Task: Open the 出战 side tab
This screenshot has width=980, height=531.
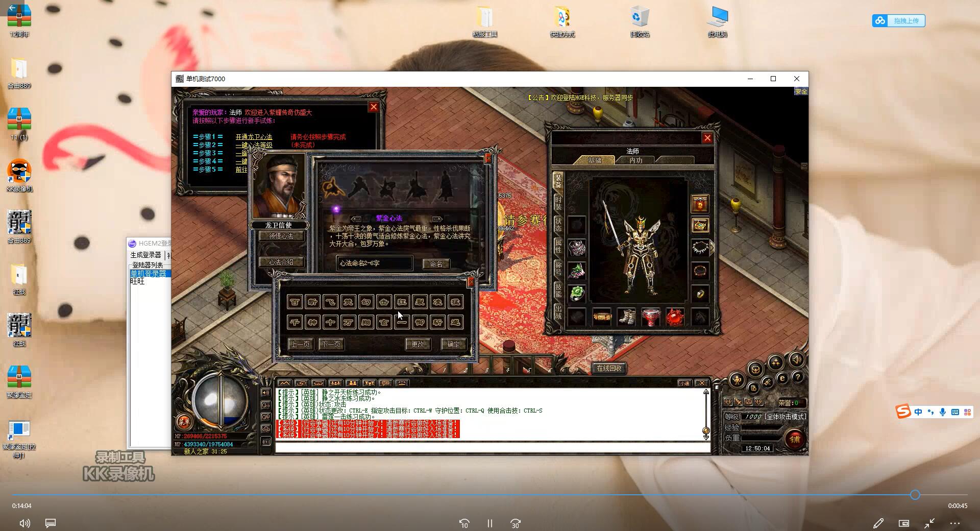Action: pyautogui.click(x=558, y=312)
